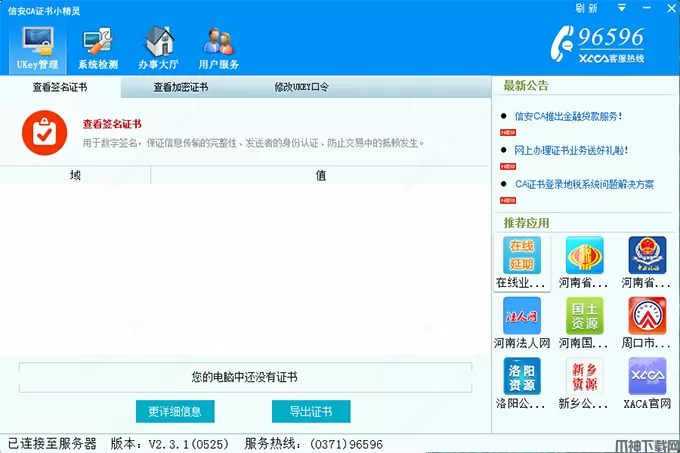Switch to the 查看签名证书 tab
This screenshot has width=680, height=453.
(x=60, y=87)
